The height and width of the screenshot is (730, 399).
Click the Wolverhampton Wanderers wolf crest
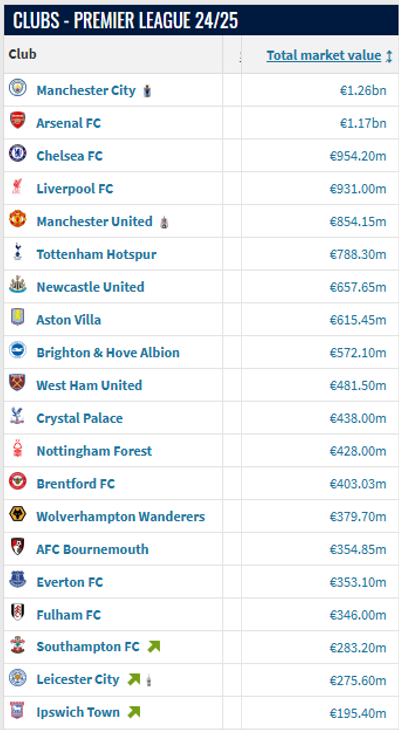point(18,514)
